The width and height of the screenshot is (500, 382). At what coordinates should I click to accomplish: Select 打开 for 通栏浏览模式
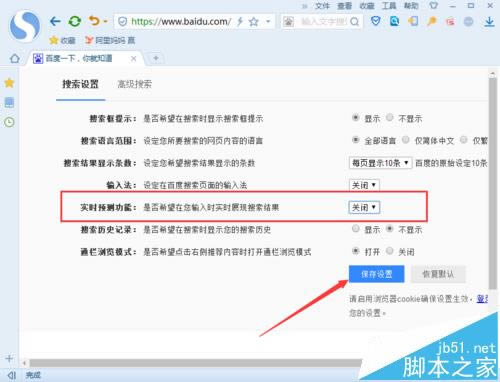pyautogui.click(x=356, y=251)
